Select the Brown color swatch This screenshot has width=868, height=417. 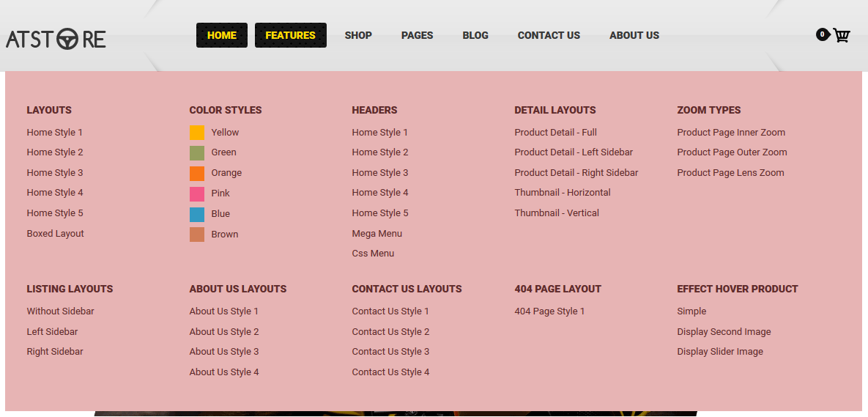pyautogui.click(x=197, y=235)
